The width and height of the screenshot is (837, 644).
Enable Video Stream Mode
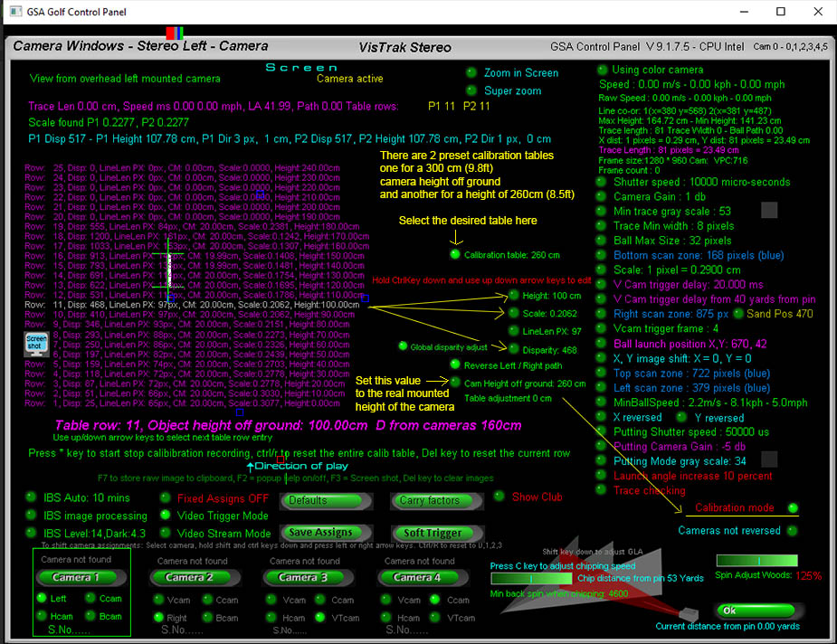(166, 534)
